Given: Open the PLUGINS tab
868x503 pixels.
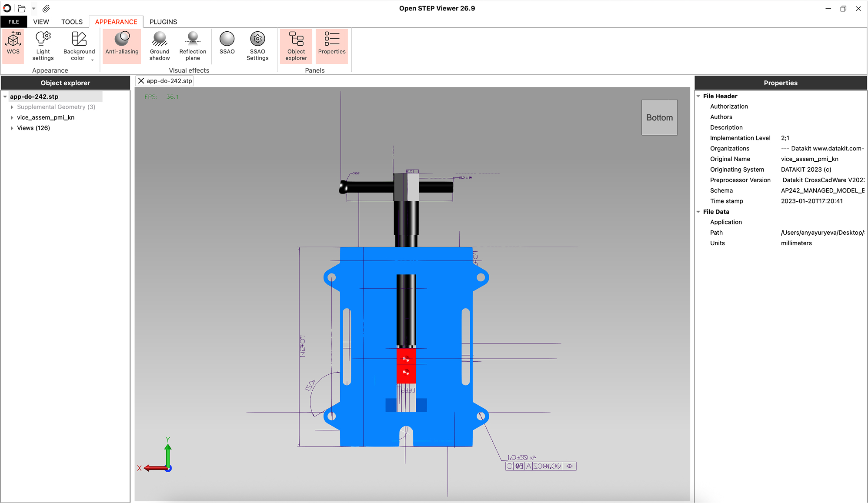Looking at the screenshot, I should click(x=163, y=22).
